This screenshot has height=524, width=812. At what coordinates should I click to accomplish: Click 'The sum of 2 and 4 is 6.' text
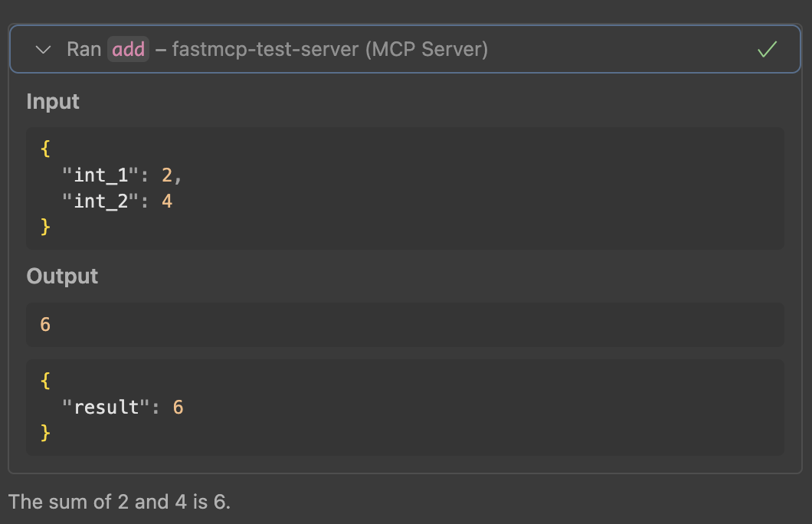tap(120, 503)
